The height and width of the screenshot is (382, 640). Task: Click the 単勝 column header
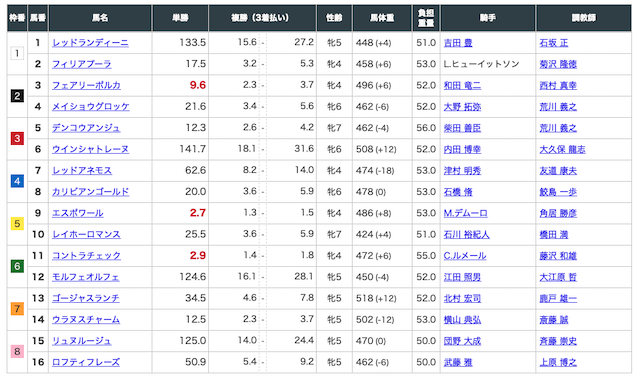point(180,18)
